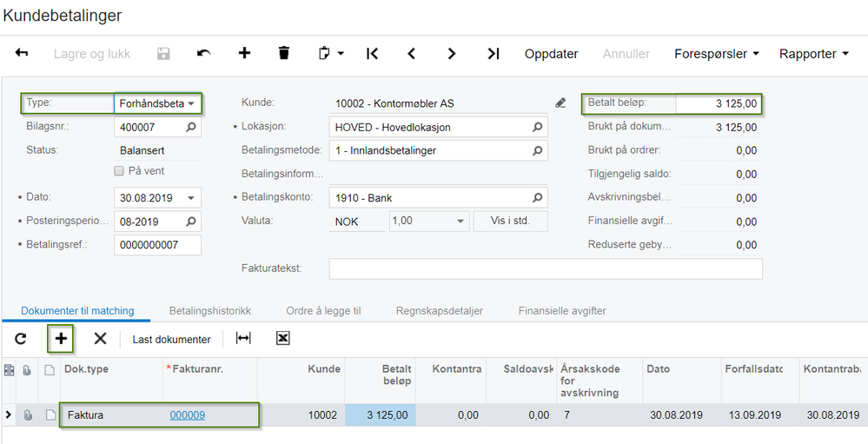Viewport: 868px width, 444px height.
Task: Click the Dok.type column header
Action: tap(111, 380)
